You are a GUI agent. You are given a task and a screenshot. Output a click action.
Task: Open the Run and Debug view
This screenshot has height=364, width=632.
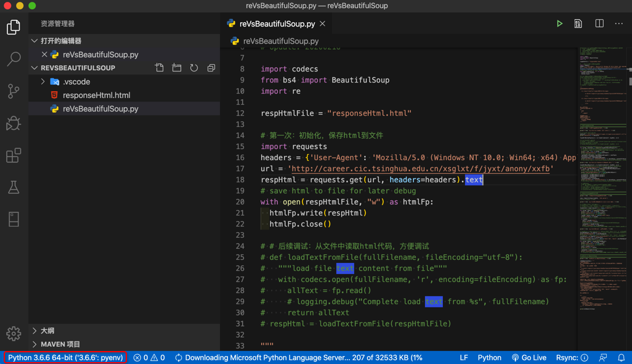coord(14,123)
